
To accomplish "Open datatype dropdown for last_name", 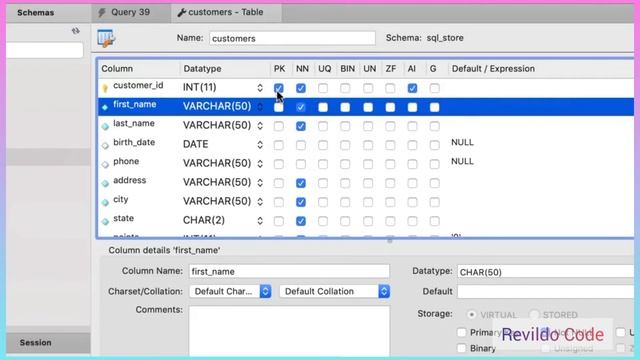I will (260, 126).
